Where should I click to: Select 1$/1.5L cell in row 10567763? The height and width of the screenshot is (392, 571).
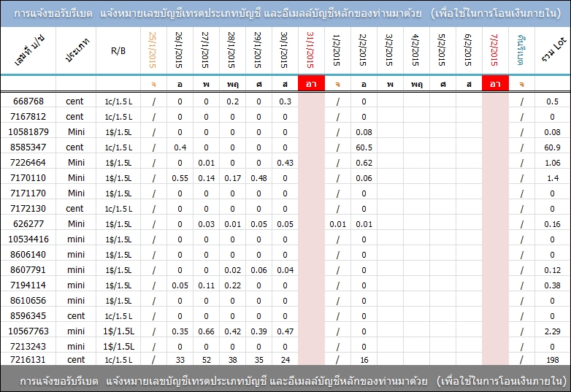[x=118, y=331]
